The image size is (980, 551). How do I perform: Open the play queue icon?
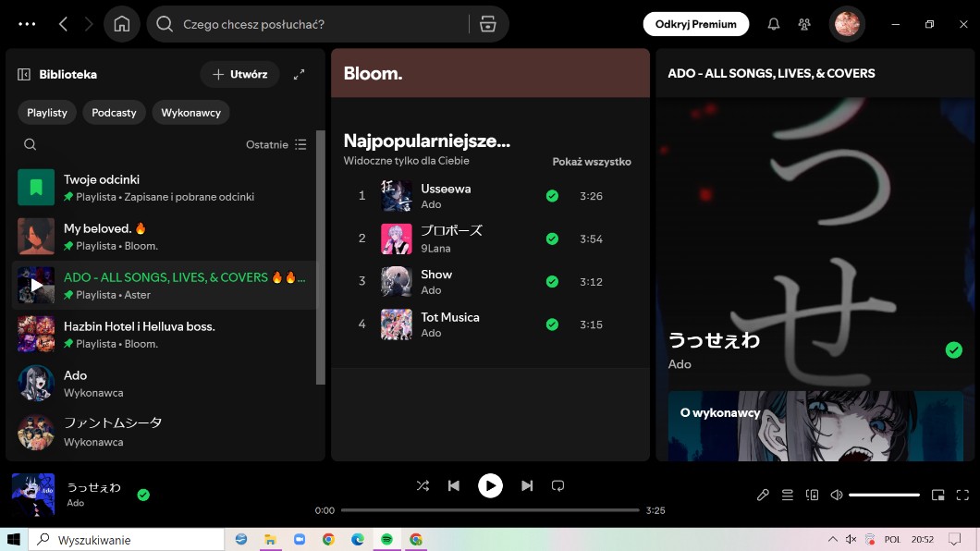tap(788, 495)
